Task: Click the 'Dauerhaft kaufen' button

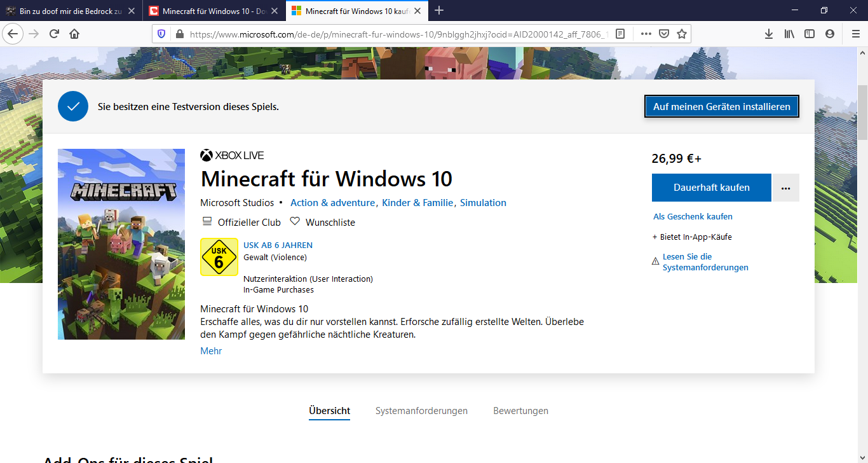Action: pos(712,188)
